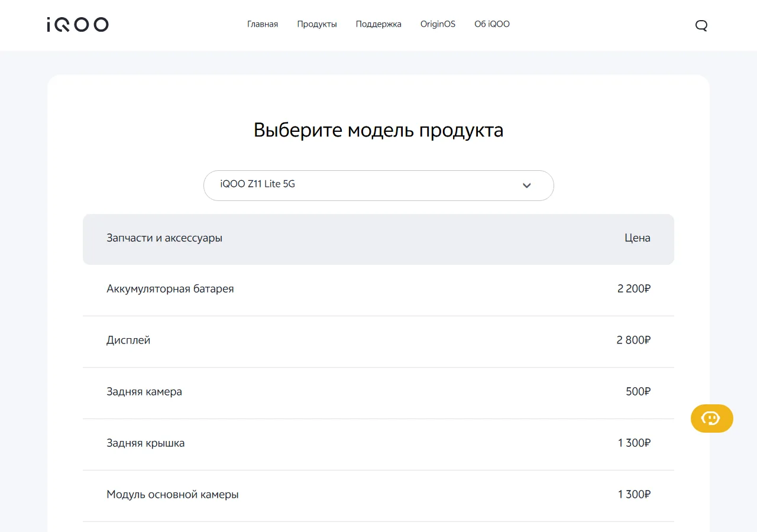This screenshot has height=532, width=757.
Task: Go to Главная menu item
Action: [x=263, y=24]
